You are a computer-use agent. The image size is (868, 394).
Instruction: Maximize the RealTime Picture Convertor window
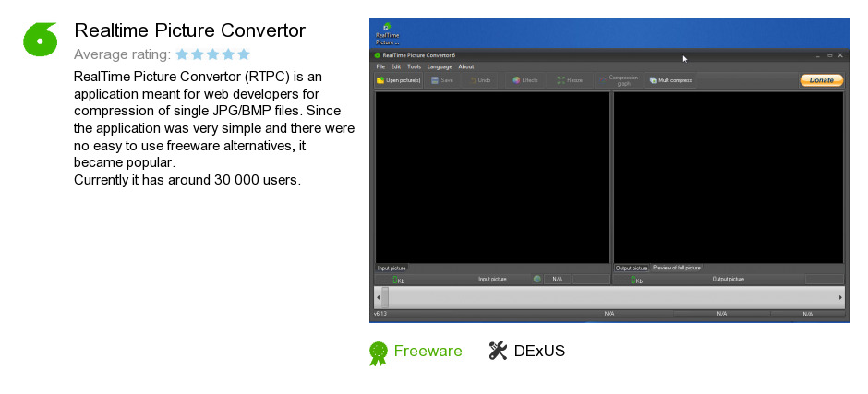830,55
